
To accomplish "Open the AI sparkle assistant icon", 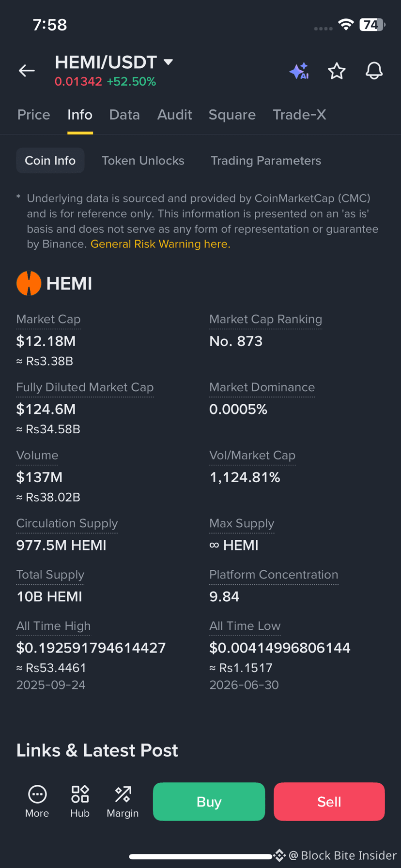I will pos(299,71).
